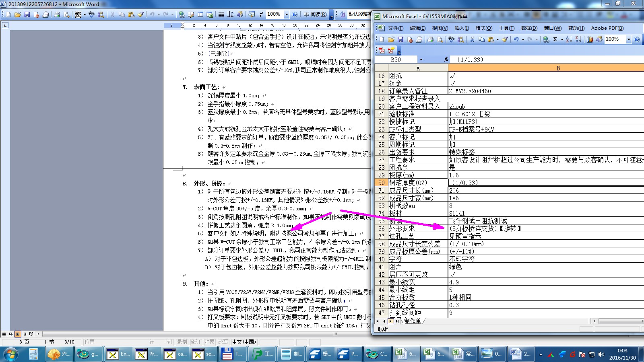Image resolution: width=644 pixels, height=362 pixels.
Task: Click Excel Cut scissors icon
Action: click(x=472, y=39)
